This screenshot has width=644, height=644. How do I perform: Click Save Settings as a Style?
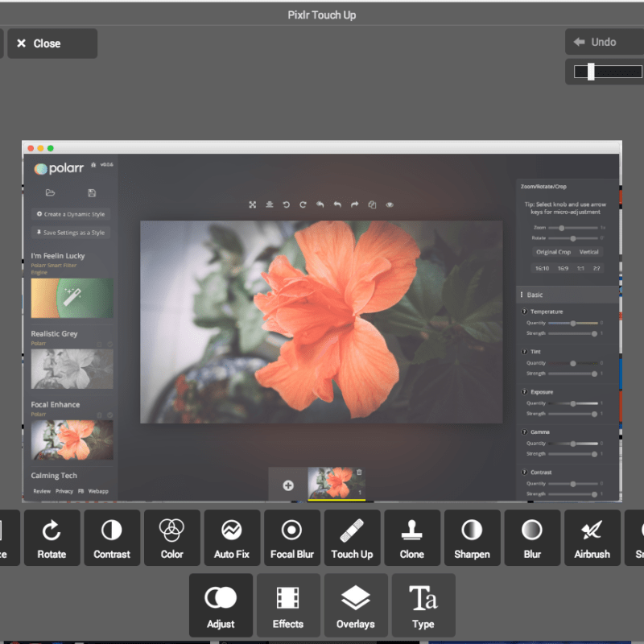point(71,233)
